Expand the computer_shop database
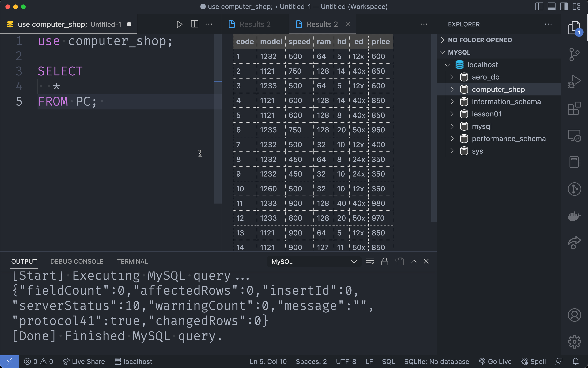This screenshot has height=368, width=588. pos(452,89)
